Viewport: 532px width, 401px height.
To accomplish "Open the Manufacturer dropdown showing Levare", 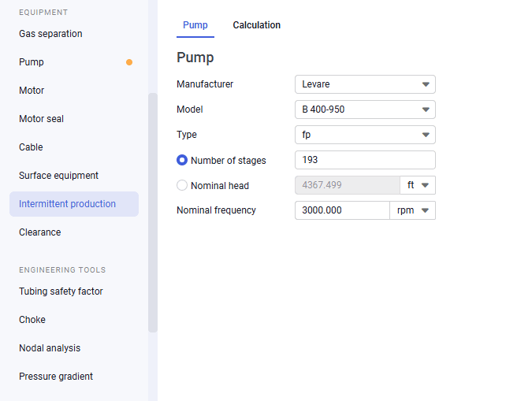I will point(365,84).
